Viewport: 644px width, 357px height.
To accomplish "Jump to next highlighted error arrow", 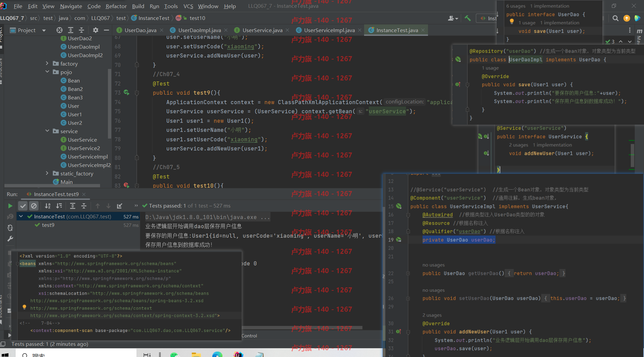I will [629, 41].
